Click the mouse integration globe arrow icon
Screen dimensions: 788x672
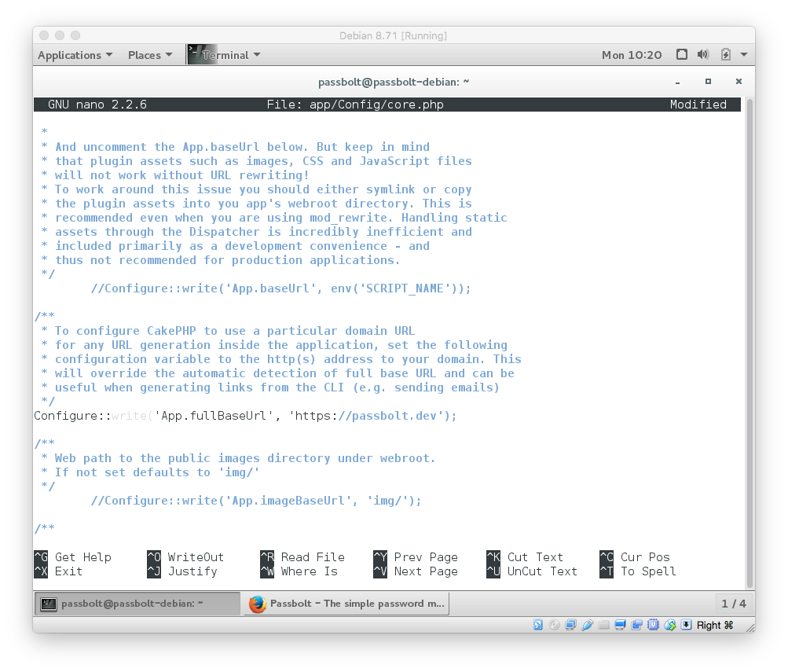pyautogui.click(x=670, y=625)
